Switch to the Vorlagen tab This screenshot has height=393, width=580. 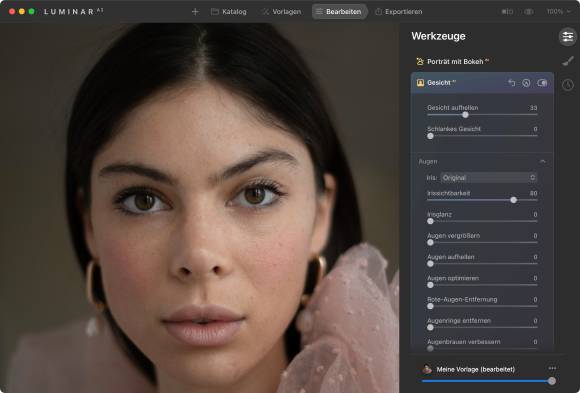282,12
